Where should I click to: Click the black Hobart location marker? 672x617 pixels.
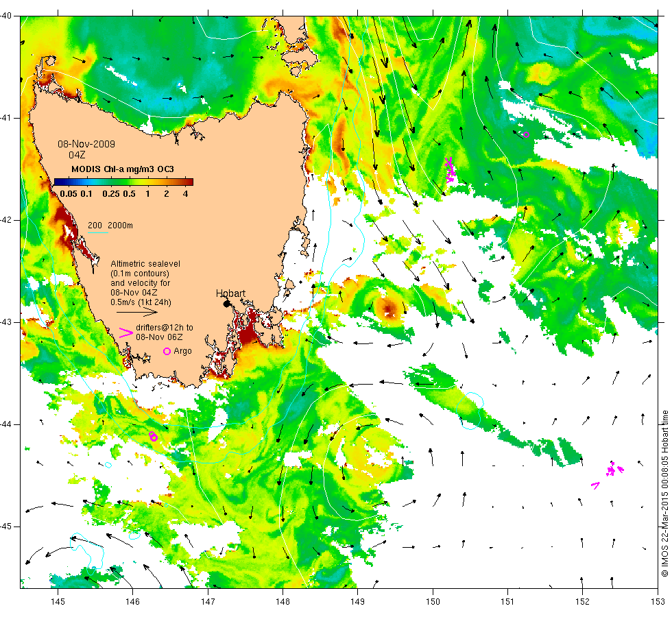pos(227,304)
